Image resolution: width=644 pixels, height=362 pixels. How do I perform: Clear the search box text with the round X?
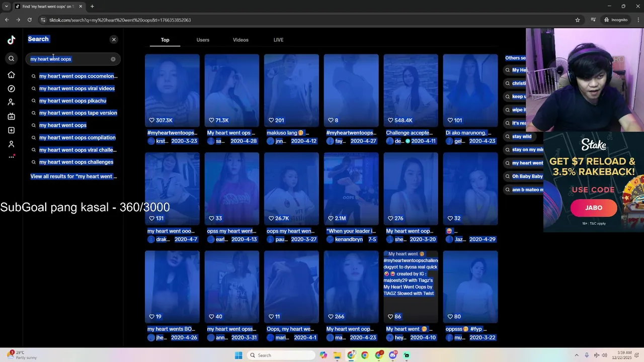tap(113, 59)
